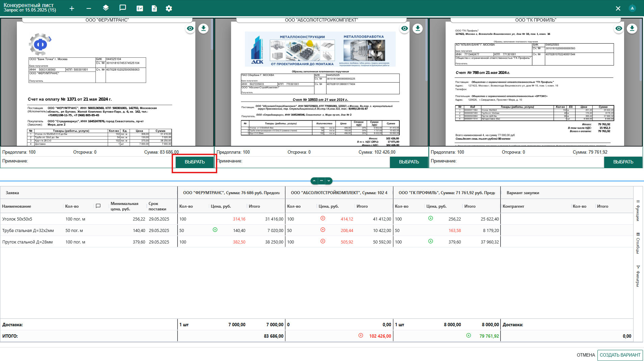This screenshot has width=644, height=361.
Task: Toggle eye preview for ООО "ГК ПРОФИЛЬ" invoice
Action: [619, 28]
